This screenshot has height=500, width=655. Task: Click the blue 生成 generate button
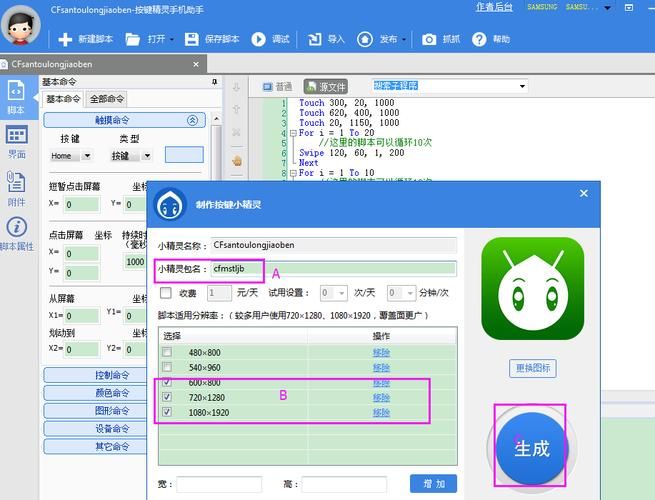click(x=532, y=448)
